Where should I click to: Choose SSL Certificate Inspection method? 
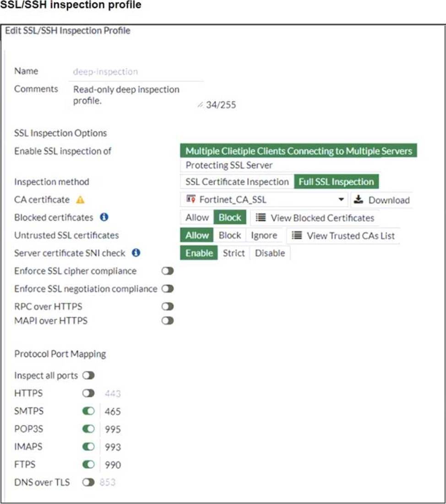coord(237,182)
